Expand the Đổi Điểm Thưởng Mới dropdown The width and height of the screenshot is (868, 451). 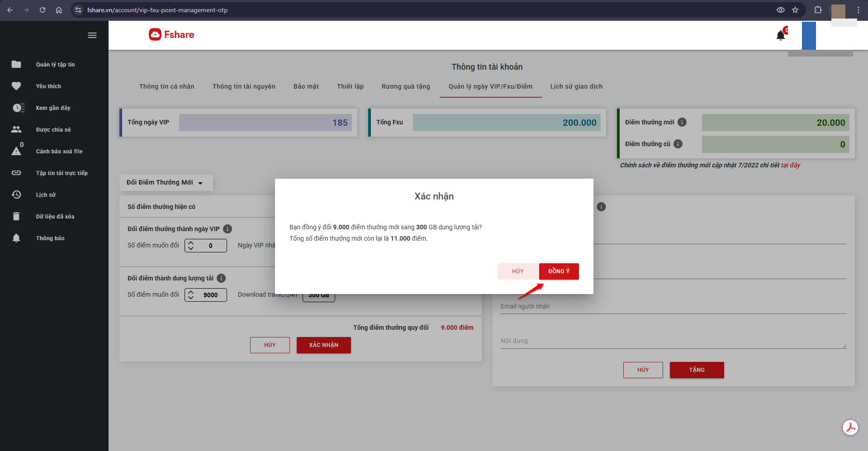point(166,183)
